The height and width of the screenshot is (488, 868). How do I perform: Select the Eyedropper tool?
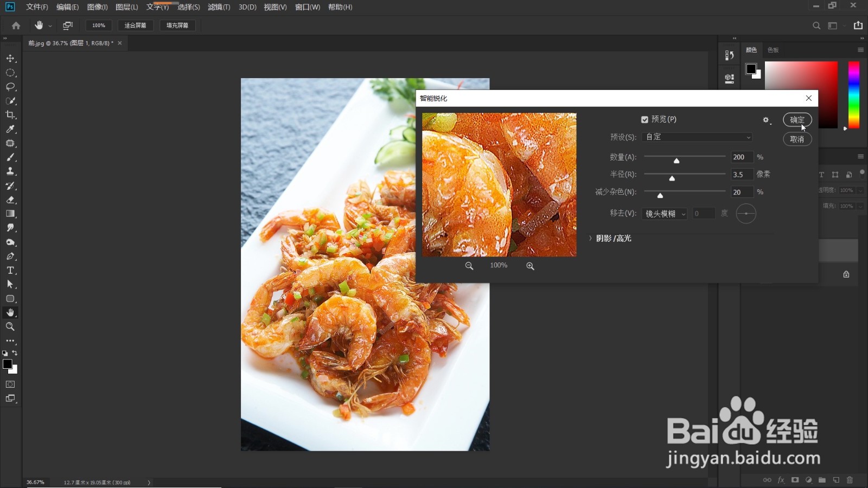click(x=10, y=129)
